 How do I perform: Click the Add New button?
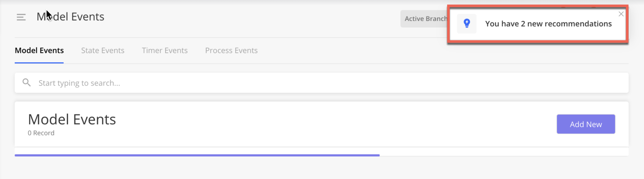(586, 124)
